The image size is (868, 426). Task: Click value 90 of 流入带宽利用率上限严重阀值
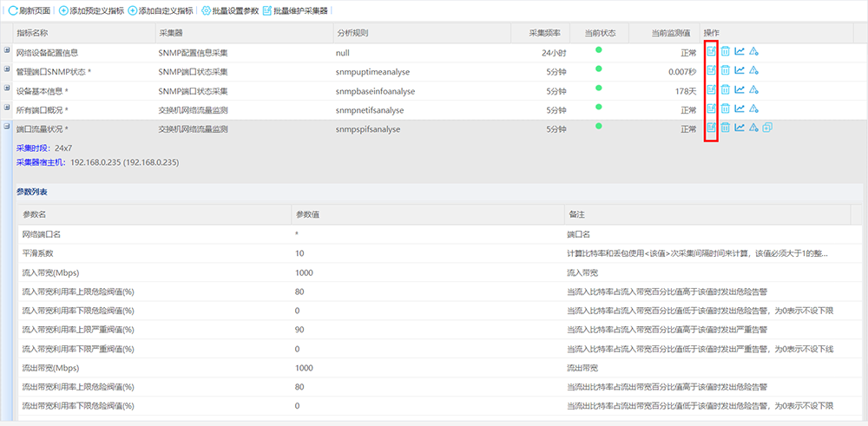pos(299,330)
